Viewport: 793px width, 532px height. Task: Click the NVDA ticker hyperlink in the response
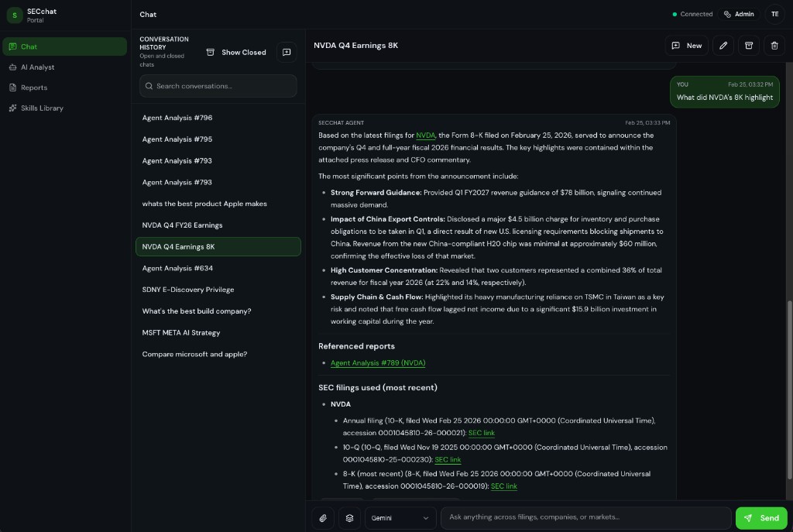[425, 135]
